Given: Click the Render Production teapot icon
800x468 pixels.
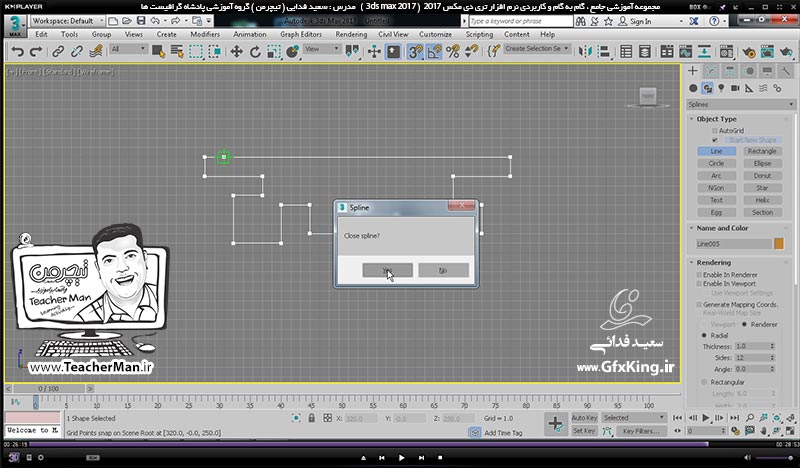Looking at the screenshot, I should point(786,52).
